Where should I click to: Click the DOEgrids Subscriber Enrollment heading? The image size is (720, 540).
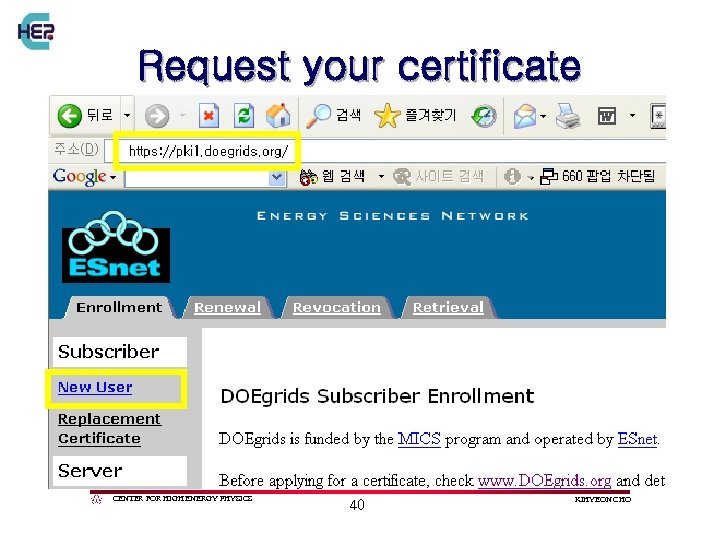point(377,396)
